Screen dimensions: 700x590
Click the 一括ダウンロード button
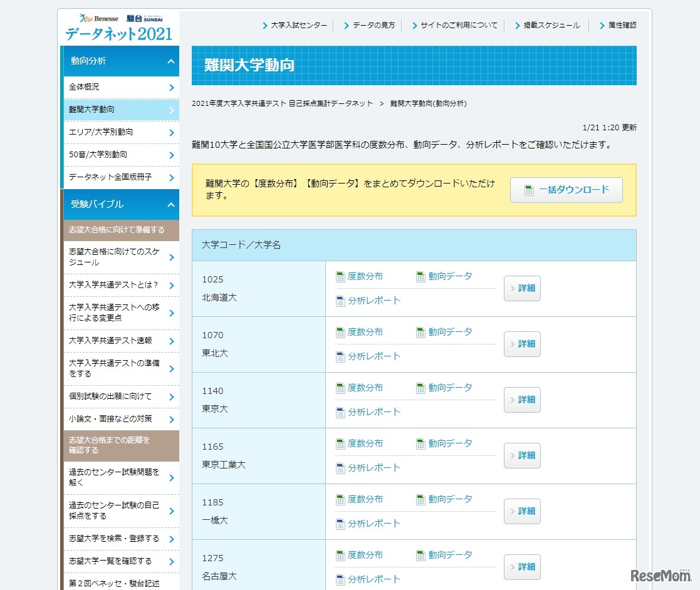pyautogui.click(x=565, y=191)
